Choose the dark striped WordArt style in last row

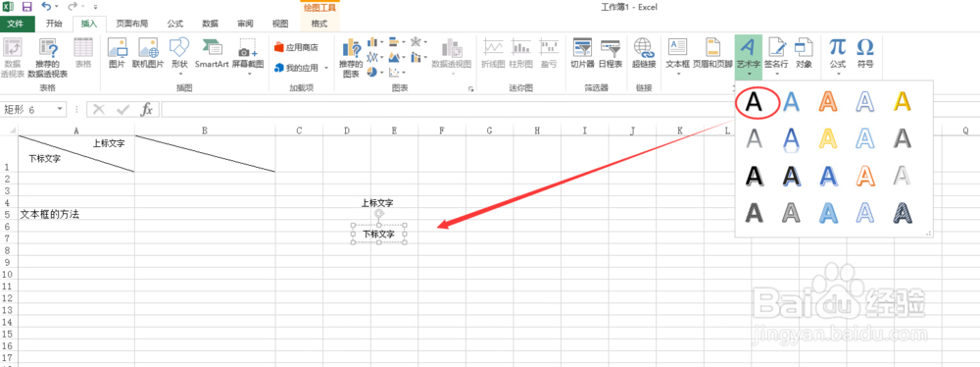[x=902, y=213]
